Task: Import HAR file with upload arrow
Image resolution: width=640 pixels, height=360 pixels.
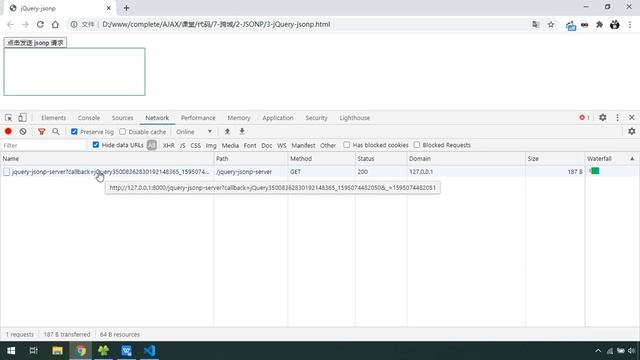Action: 227,131
